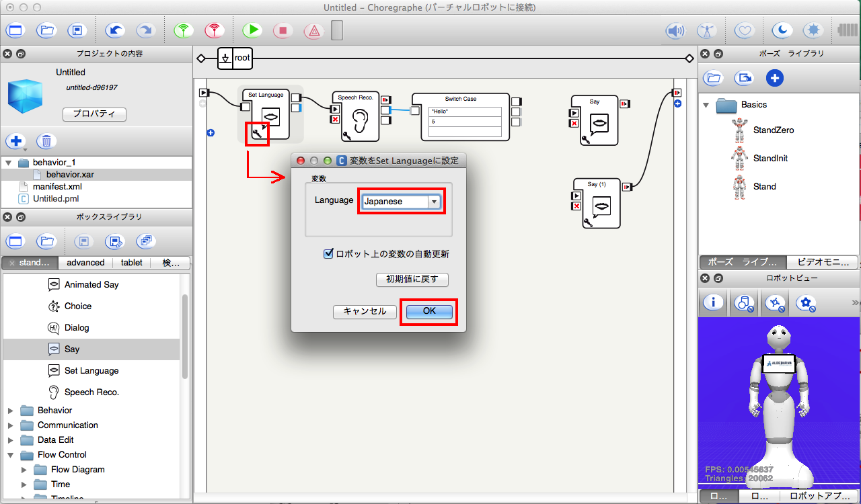
Task: Click the blue plus to add pose
Action: pyautogui.click(x=775, y=78)
